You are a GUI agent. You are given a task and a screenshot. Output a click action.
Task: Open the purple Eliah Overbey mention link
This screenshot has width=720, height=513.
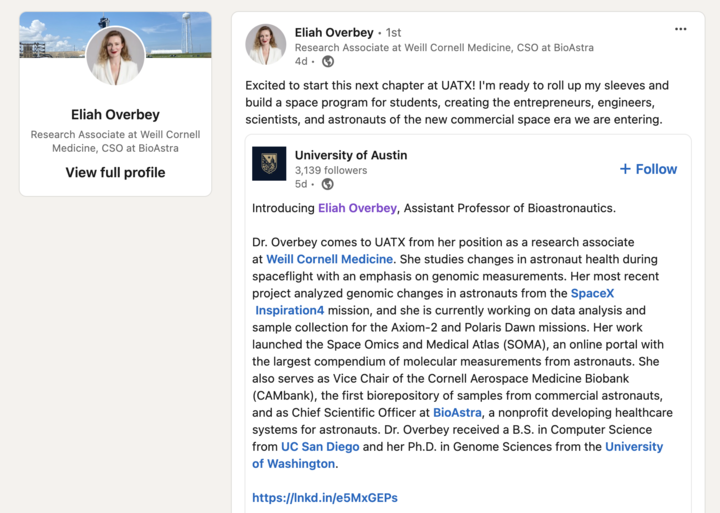click(x=357, y=208)
